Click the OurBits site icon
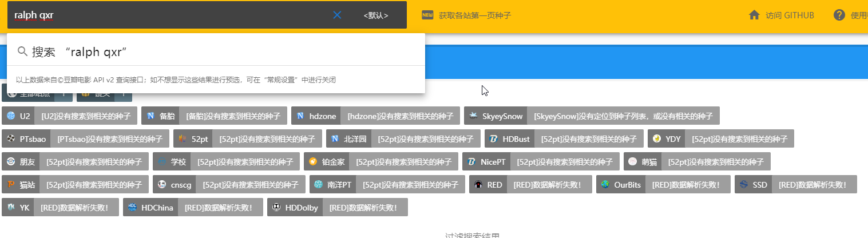 pyautogui.click(x=605, y=185)
